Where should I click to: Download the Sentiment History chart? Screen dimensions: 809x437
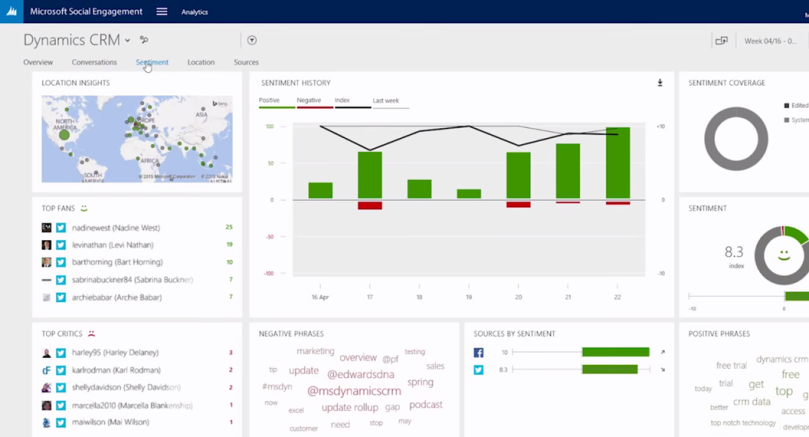pos(660,83)
